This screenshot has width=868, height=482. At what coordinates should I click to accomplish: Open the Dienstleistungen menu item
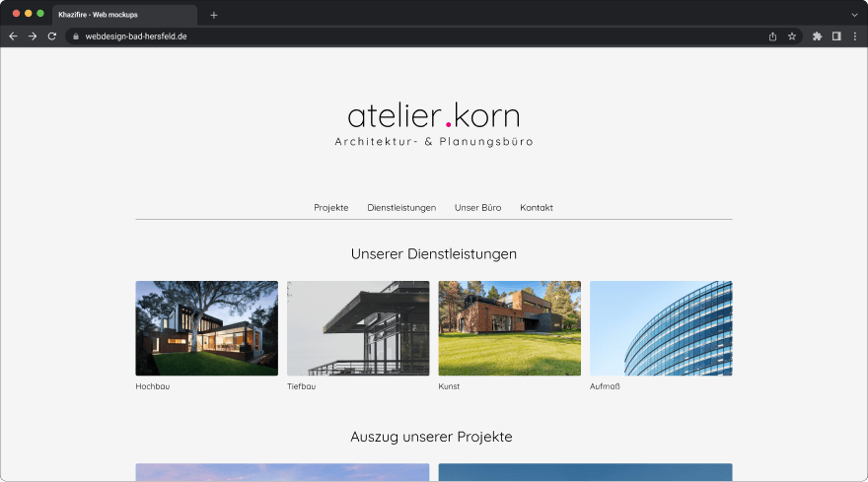pyautogui.click(x=401, y=208)
